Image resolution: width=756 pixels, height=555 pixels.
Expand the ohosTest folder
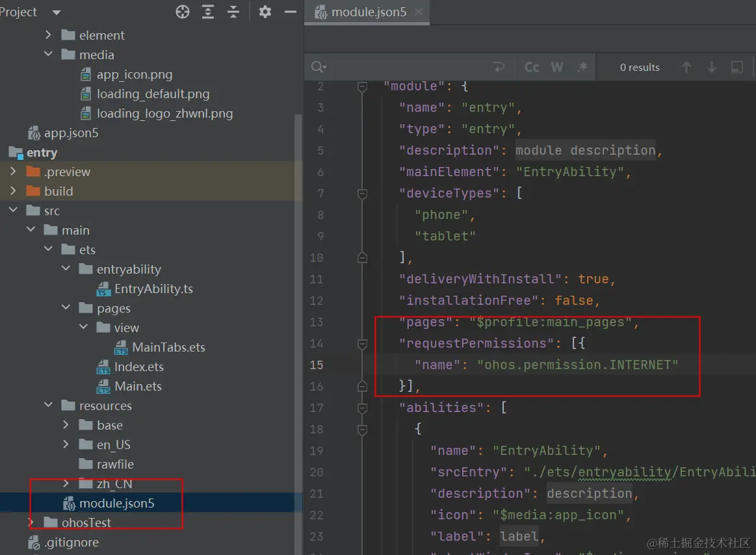click(x=31, y=523)
